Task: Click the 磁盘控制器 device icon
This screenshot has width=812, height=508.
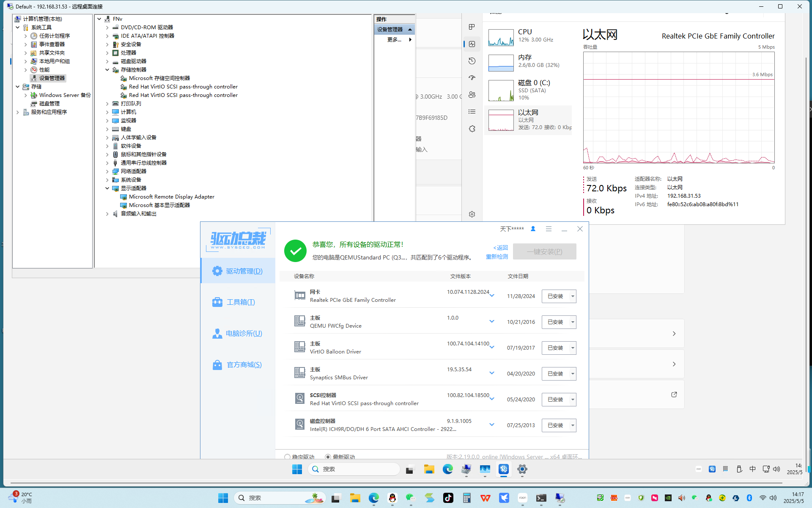Action: pos(300,424)
